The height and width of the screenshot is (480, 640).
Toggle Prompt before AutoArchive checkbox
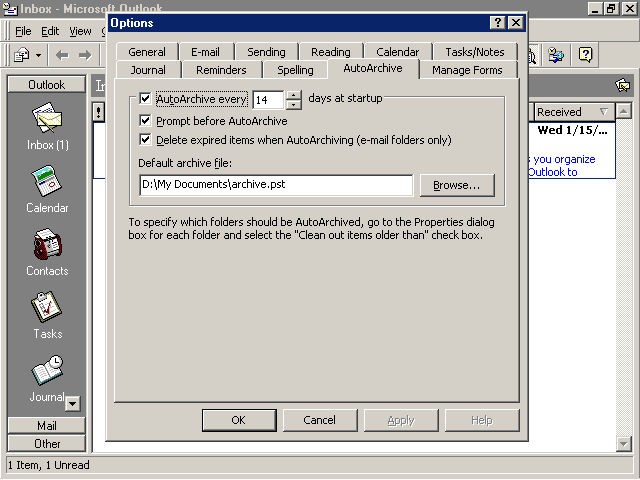point(145,121)
